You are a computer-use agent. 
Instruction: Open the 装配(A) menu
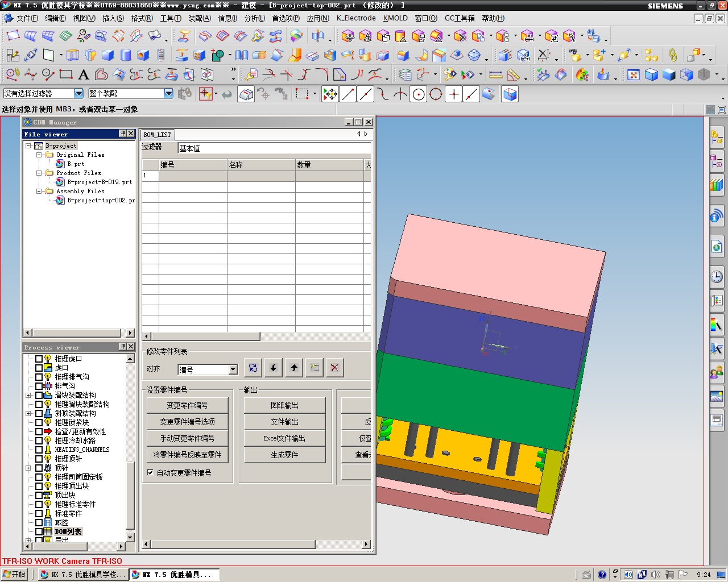pyautogui.click(x=199, y=18)
